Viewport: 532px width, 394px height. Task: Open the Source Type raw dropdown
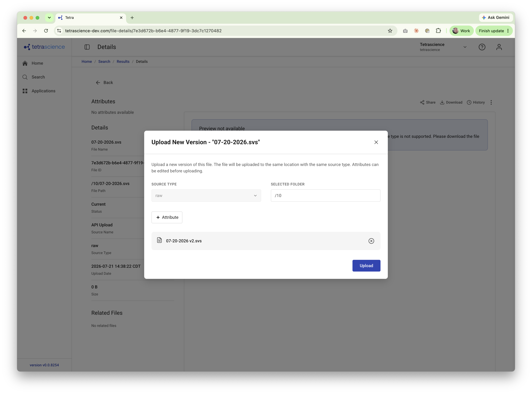(x=206, y=196)
